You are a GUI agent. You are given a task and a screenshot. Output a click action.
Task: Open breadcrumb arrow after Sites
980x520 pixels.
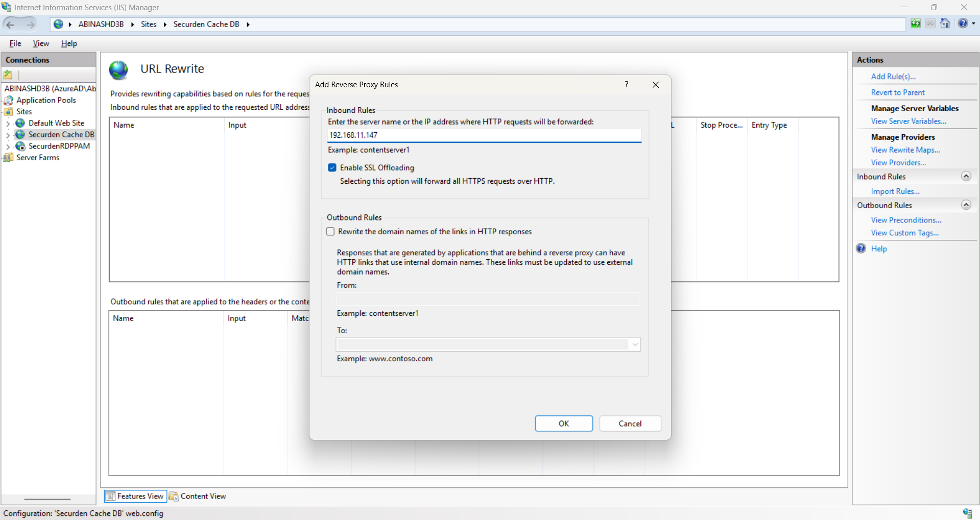[x=165, y=24]
